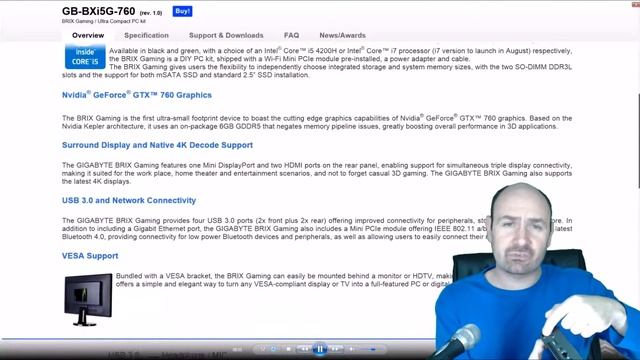Click the rewind/previous button in player
640x360 pixels.
[305, 349]
